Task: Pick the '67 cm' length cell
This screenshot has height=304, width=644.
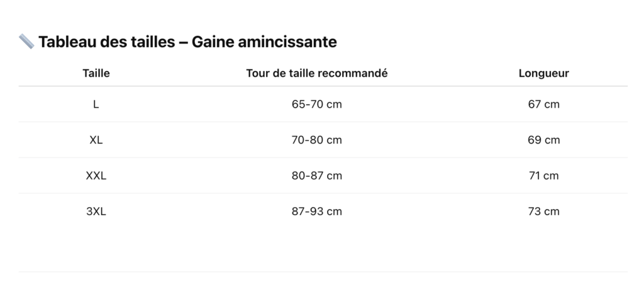Action: 543,104
